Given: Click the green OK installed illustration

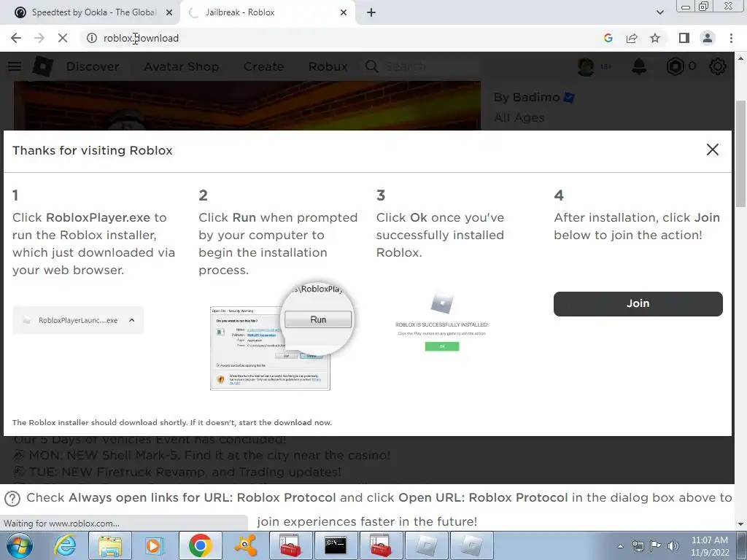Looking at the screenshot, I should (x=442, y=346).
